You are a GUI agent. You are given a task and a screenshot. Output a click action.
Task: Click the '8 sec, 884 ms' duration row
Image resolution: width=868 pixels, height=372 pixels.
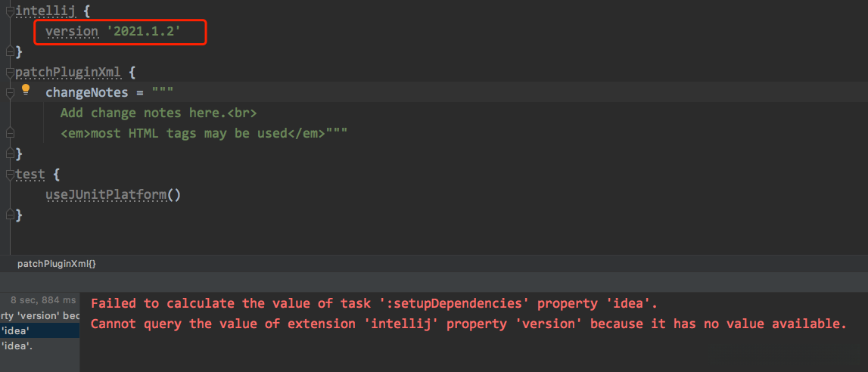point(43,300)
